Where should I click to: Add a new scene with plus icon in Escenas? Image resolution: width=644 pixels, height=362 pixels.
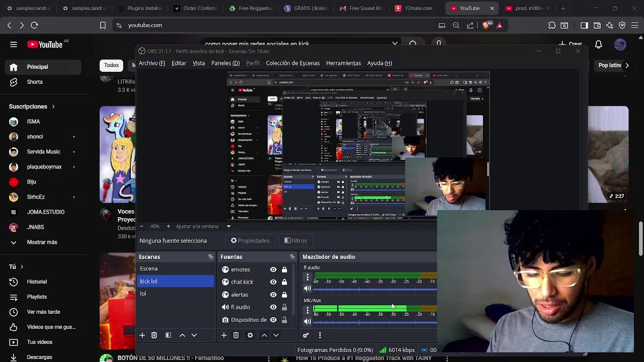[x=142, y=335]
